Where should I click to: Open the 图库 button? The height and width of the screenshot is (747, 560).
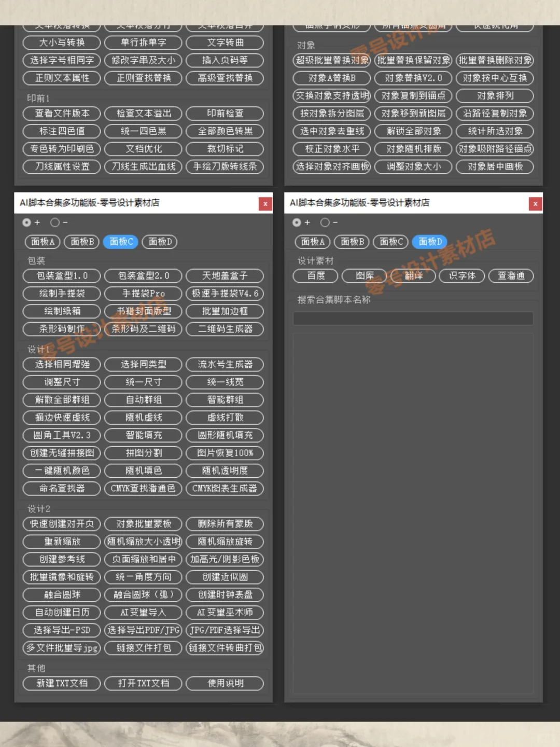tap(365, 276)
